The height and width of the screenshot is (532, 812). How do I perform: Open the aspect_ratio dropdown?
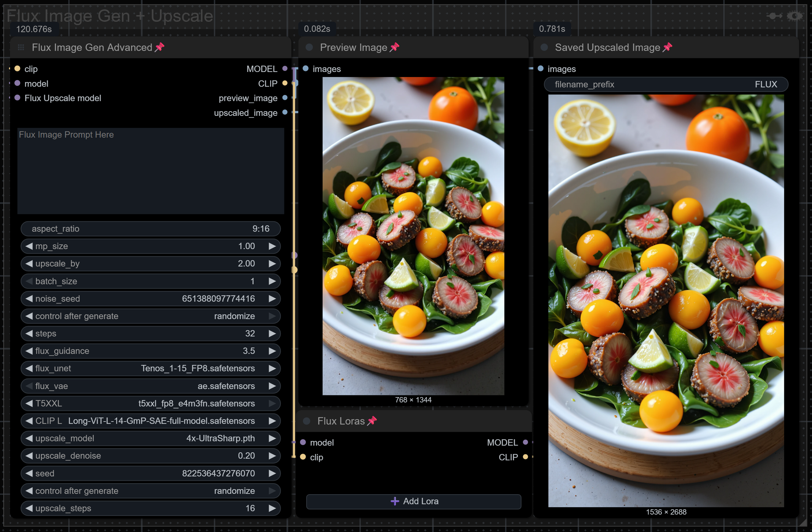(x=151, y=229)
